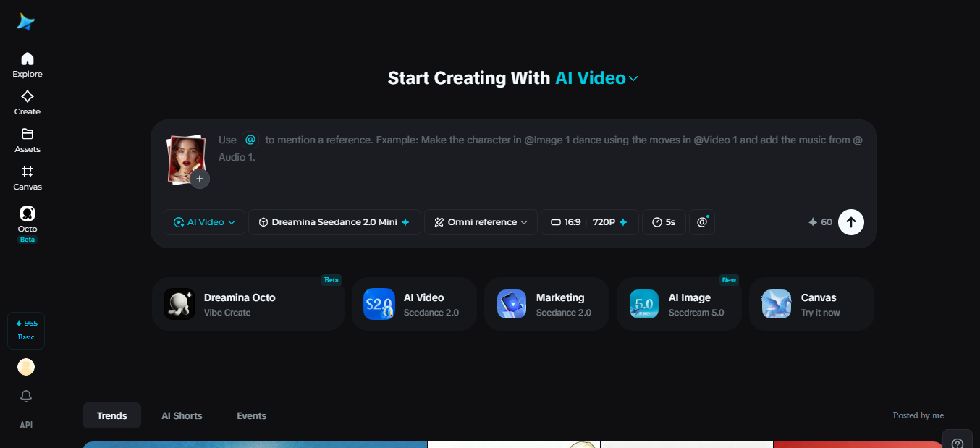The width and height of the screenshot is (980, 448).
Task: Click the Dreamina logo icon
Action: [x=26, y=22]
